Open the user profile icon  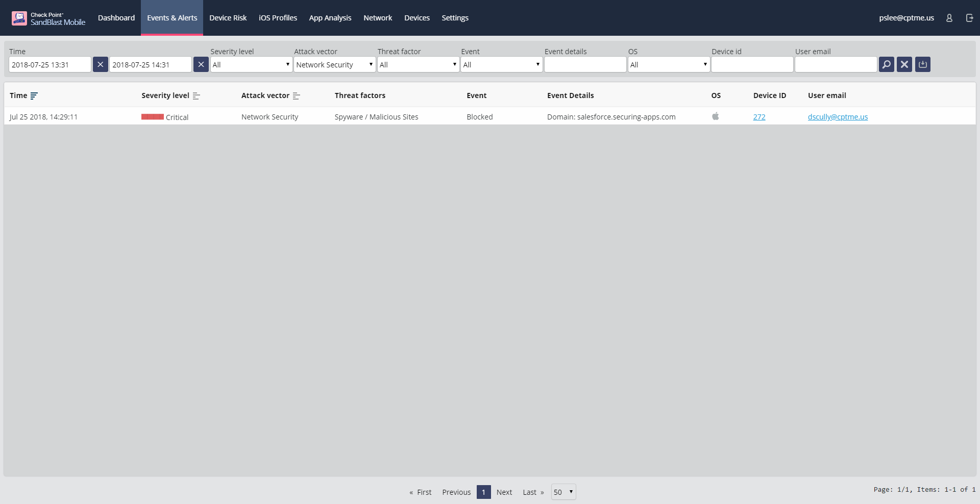coord(949,18)
